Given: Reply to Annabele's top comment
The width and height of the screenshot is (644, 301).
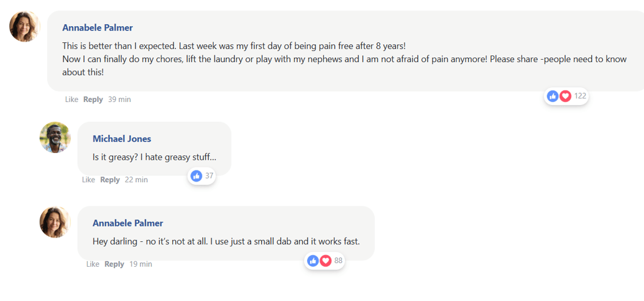Looking at the screenshot, I should click(x=93, y=100).
